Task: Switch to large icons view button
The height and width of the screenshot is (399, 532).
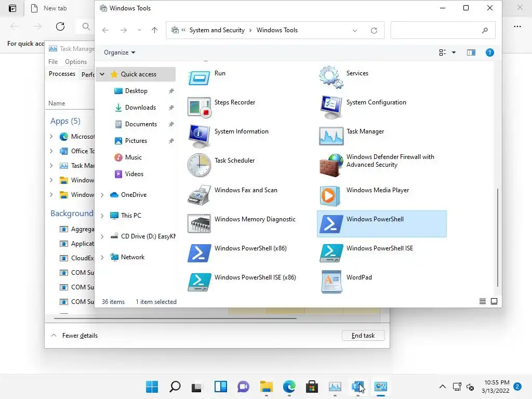Action: 494,301
